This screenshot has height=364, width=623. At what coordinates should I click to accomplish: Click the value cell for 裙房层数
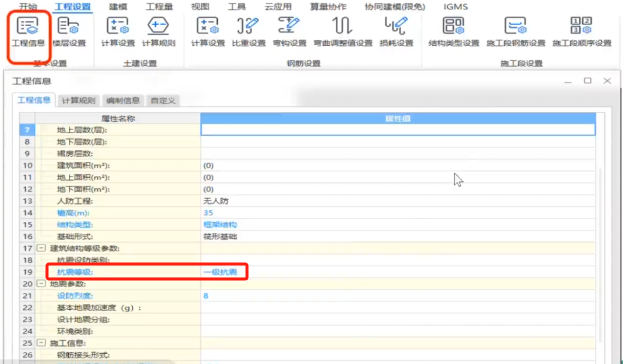point(398,153)
